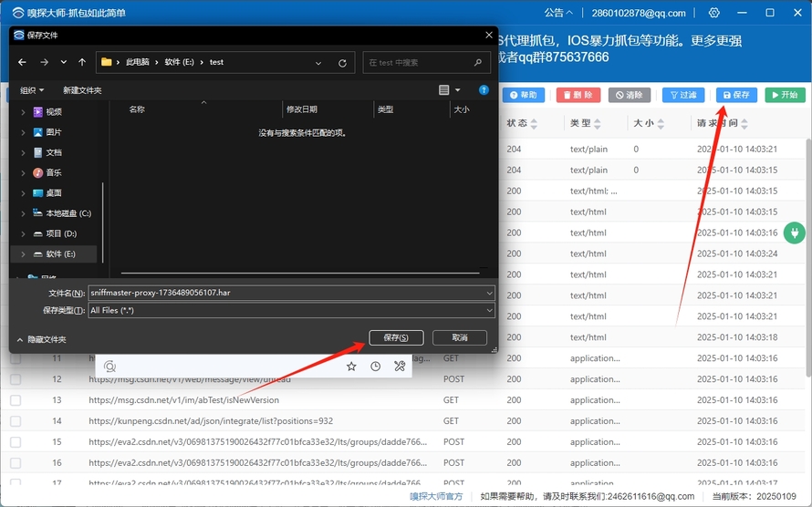Click the 保存(S) button in dialog

(396, 337)
